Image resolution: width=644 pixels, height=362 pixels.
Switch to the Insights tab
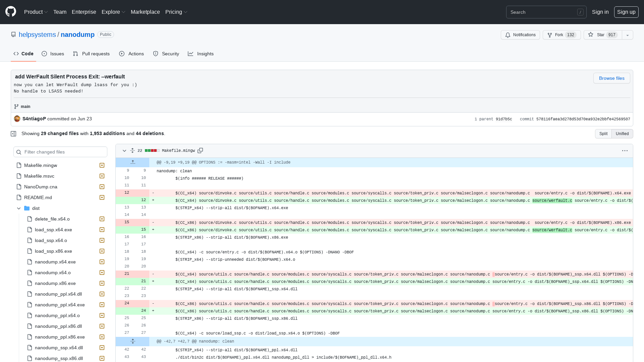201,54
